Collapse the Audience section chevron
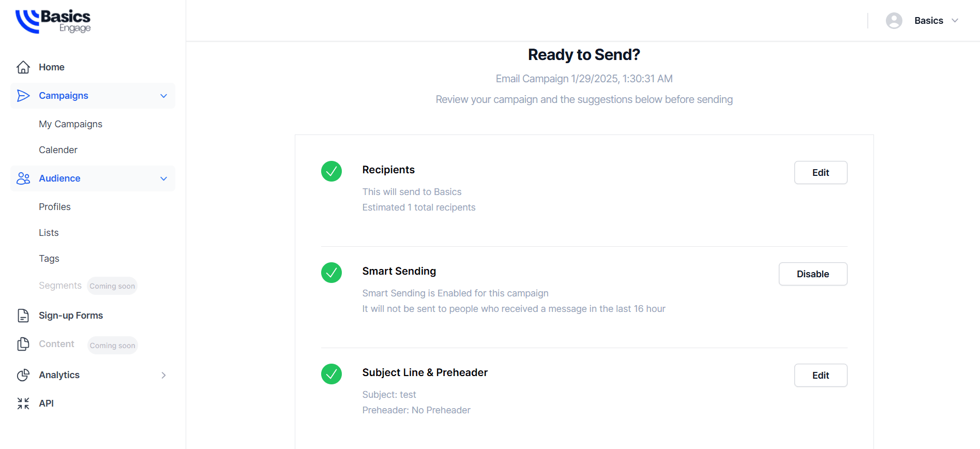This screenshot has height=449, width=980. (x=164, y=178)
